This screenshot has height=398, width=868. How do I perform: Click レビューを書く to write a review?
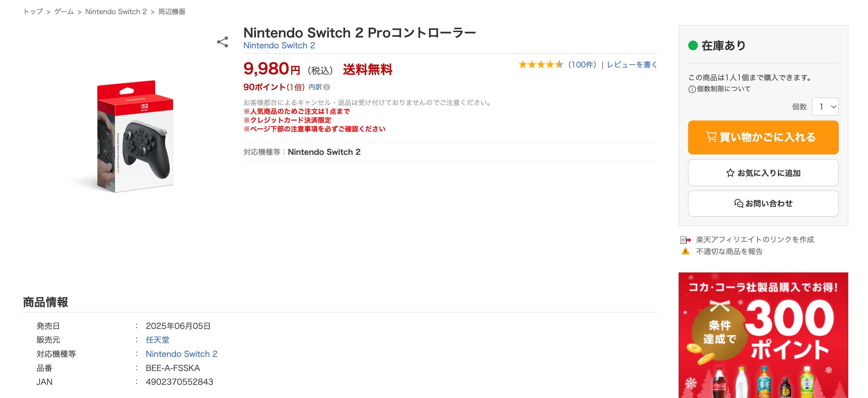(x=632, y=65)
